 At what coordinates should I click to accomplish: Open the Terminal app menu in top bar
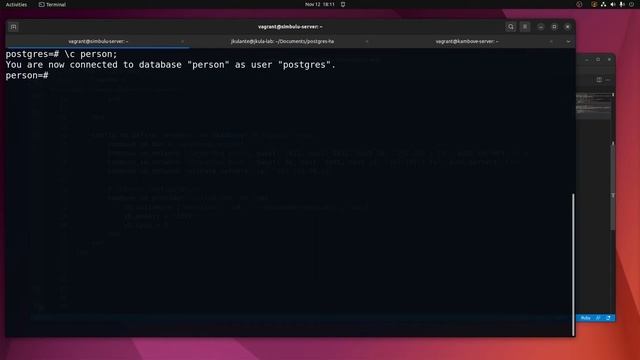(52, 4)
